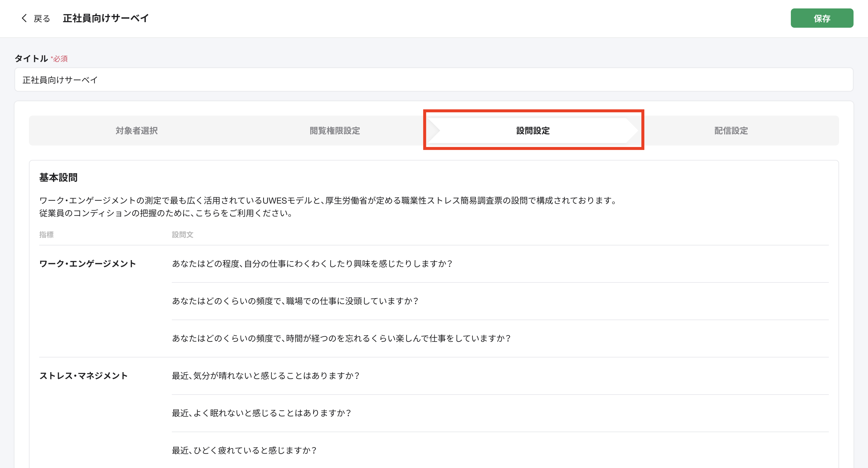Click the タイトル text input field

click(x=433, y=80)
